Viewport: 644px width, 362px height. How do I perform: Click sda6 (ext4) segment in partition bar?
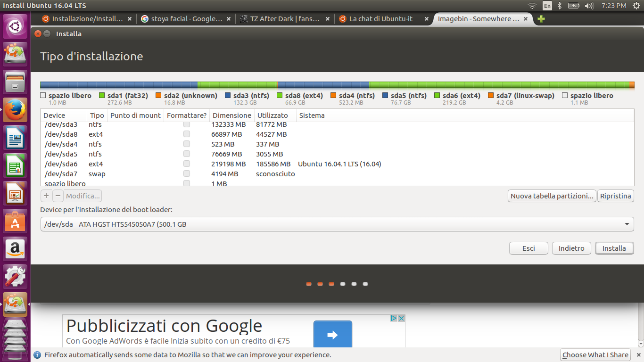pos(499,85)
